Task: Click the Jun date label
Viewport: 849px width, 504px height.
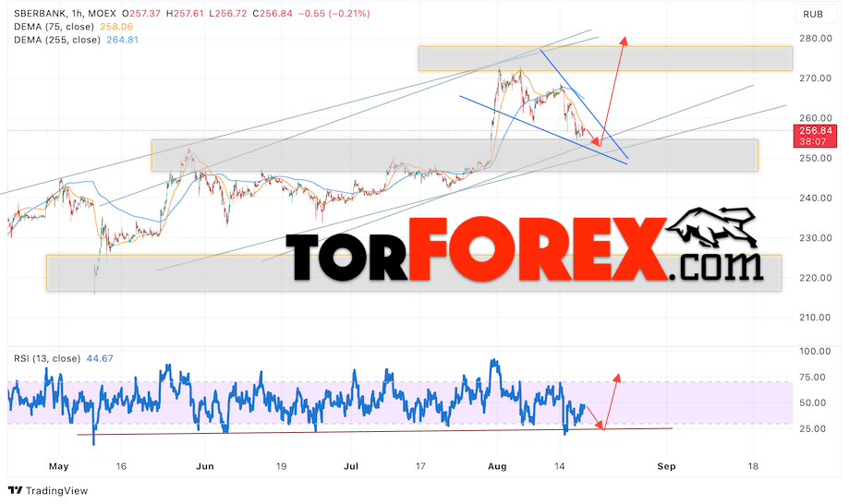Action: click(x=205, y=466)
